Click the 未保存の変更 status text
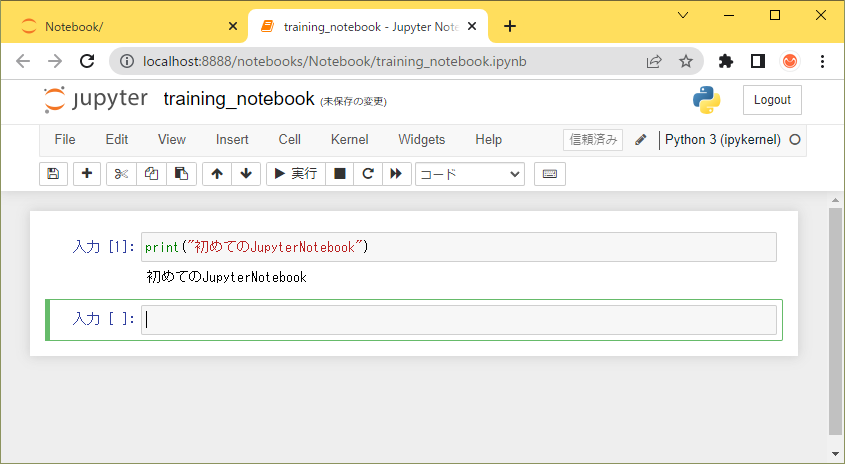Image resolution: width=845 pixels, height=464 pixels. (x=354, y=101)
